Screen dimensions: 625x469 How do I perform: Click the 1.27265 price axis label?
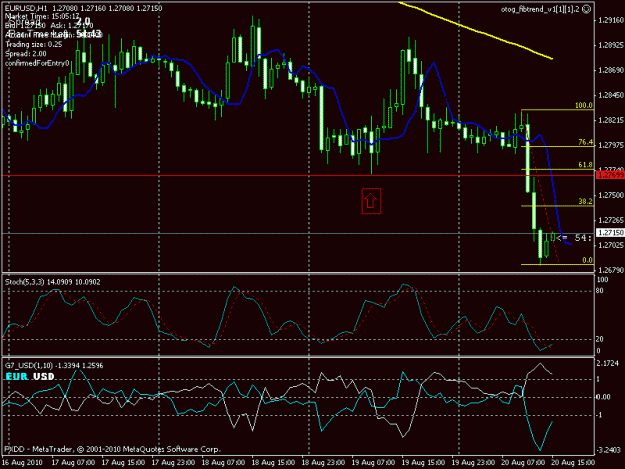point(611,220)
